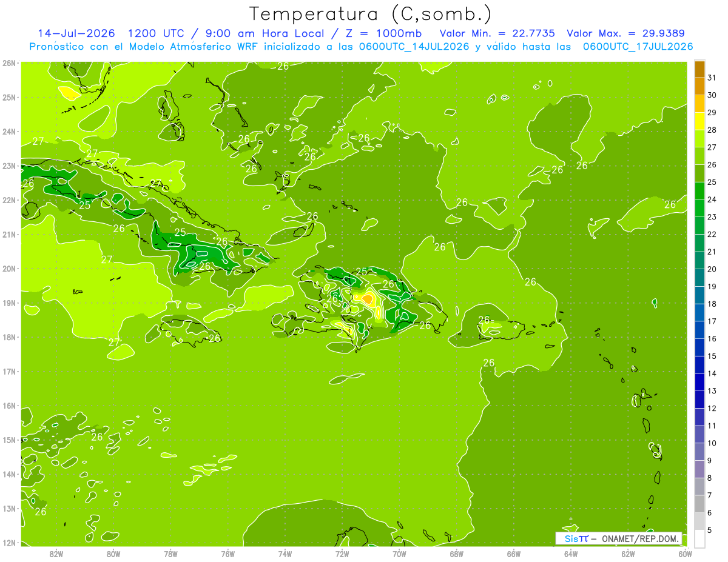Click the color scale label "24"

coord(712,199)
